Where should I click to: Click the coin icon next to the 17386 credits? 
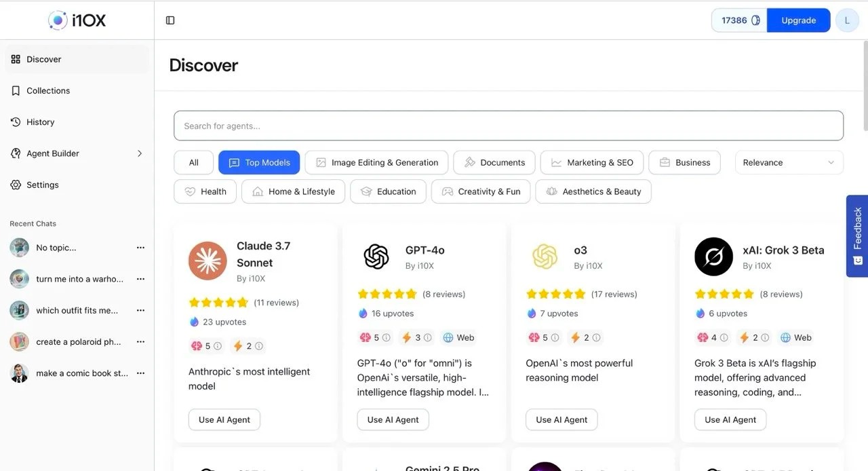click(755, 20)
